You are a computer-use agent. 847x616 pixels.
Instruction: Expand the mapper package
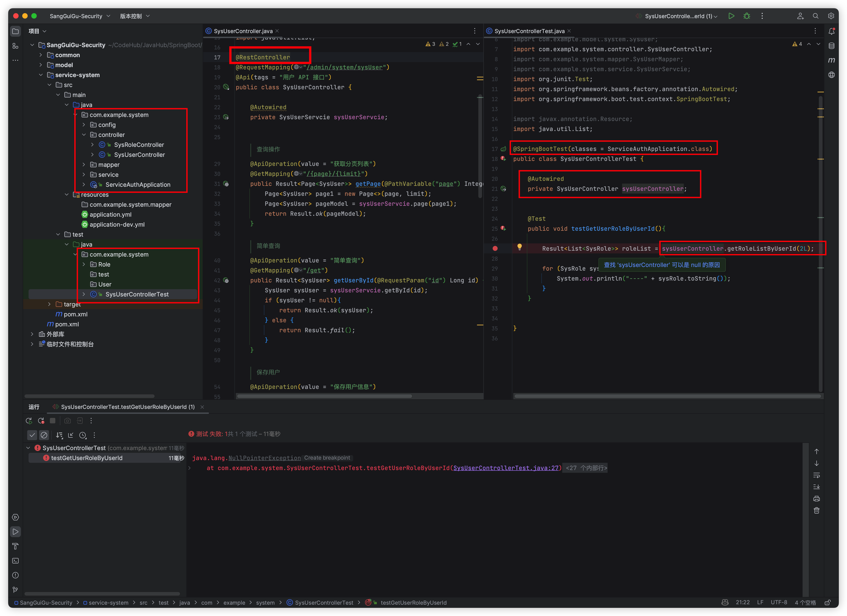tap(84, 165)
